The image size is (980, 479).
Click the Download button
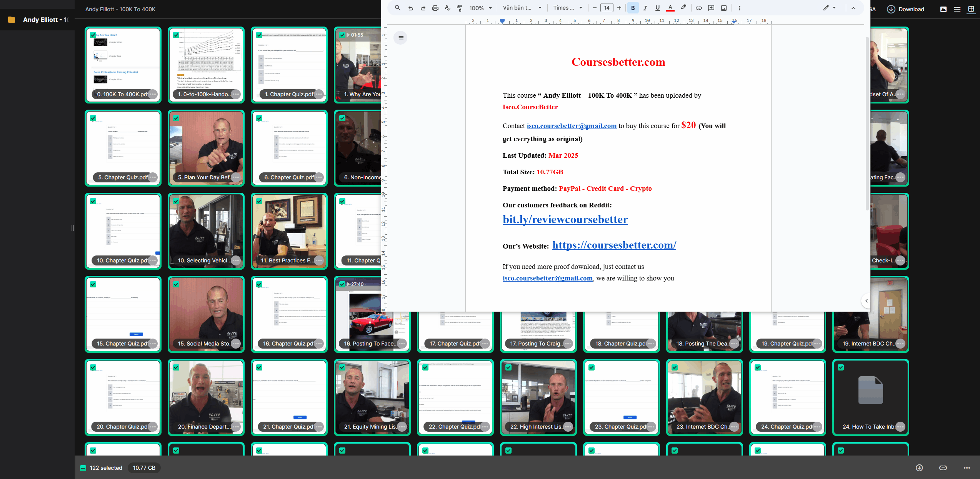click(x=905, y=9)
